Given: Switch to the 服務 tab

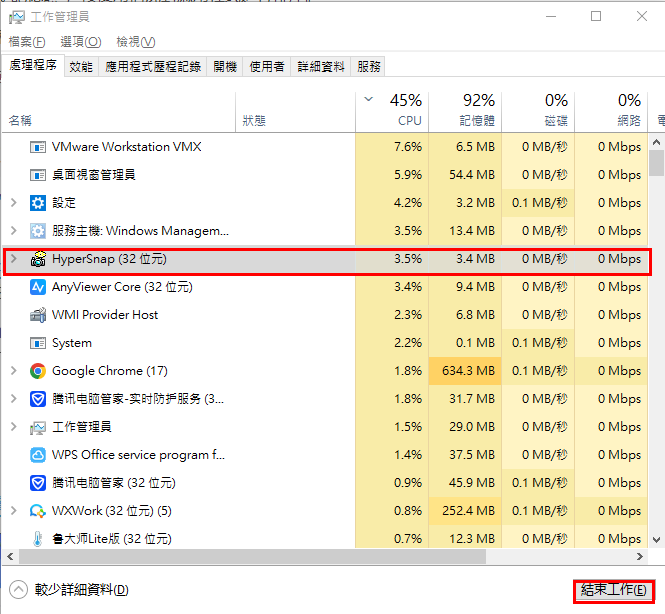Looking at the screenshot, I should tap(369, 67).
